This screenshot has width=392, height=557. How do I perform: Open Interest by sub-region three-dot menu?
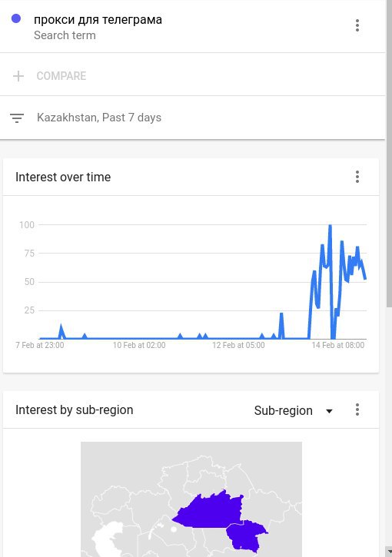(357, 409)
